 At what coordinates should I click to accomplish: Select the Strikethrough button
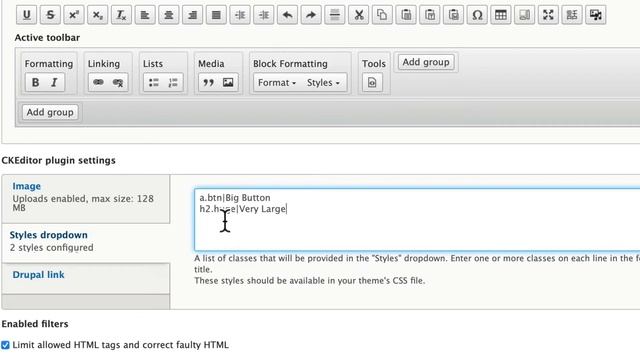[50, 15]
